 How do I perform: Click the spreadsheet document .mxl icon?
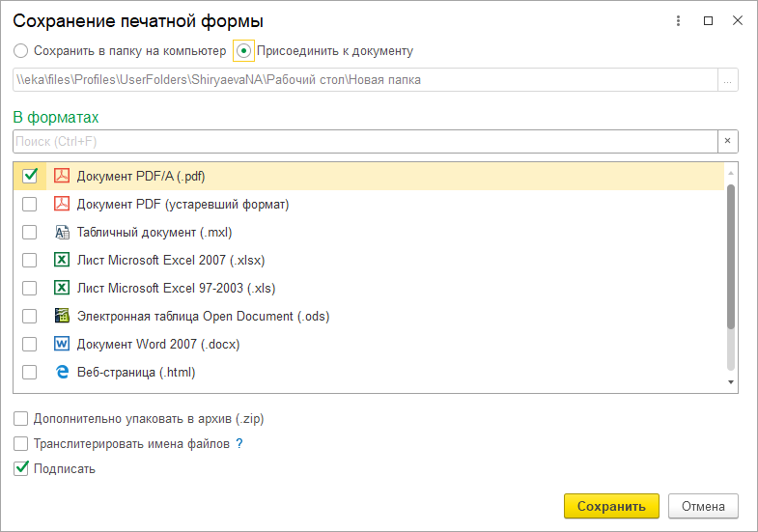(x=62, y=232)
